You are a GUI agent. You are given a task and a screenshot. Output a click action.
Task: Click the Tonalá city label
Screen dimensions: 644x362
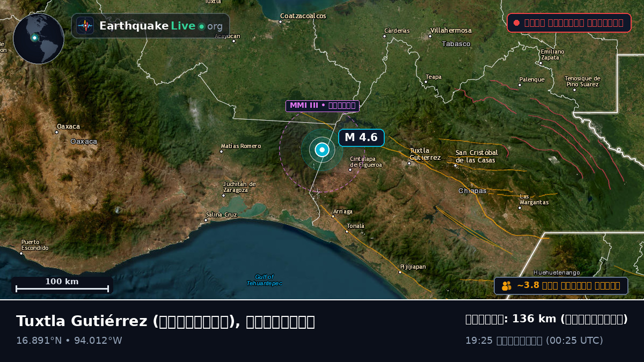pyautogui.click(x=355, y=226)
